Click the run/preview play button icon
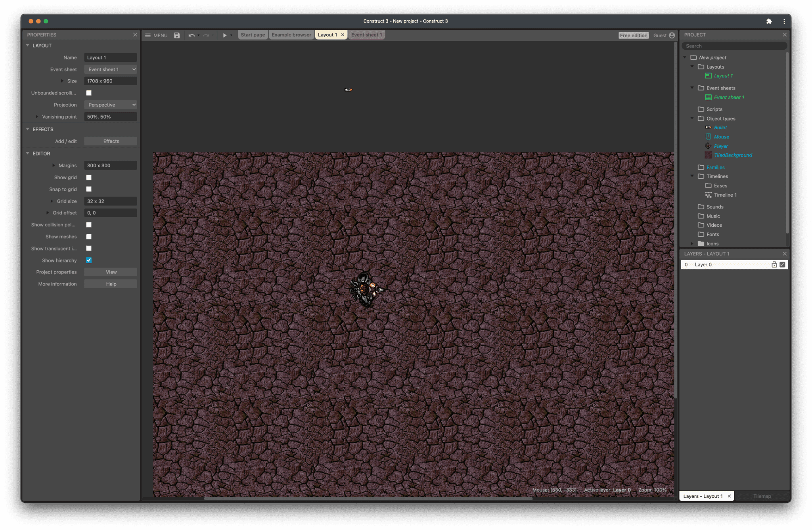The width and height of the screenshot is (812, 530). [224, 35]
